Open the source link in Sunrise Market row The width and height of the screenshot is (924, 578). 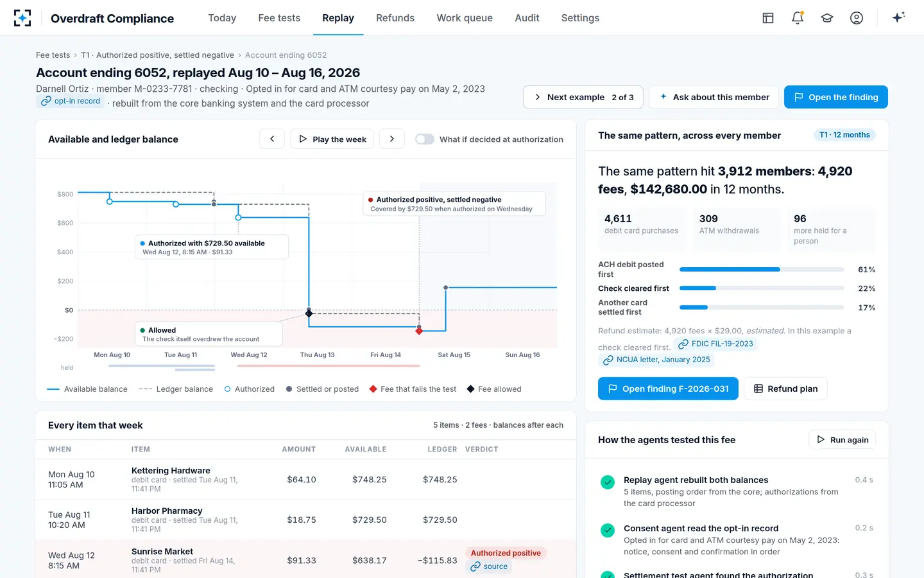click(489, 566)
